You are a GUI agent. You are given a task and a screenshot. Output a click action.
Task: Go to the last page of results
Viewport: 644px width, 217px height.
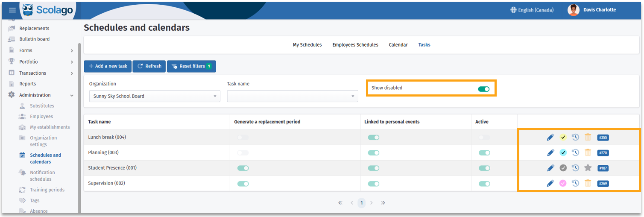(383, 203)
